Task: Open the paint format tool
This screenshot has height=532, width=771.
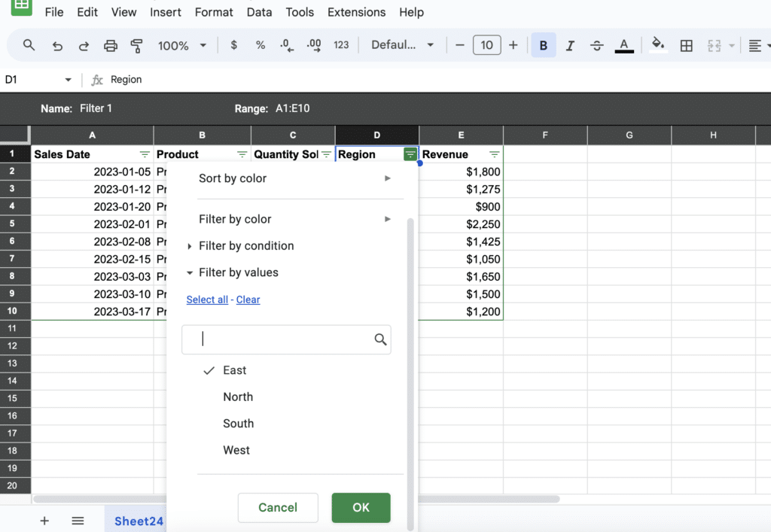Action: 137,45
